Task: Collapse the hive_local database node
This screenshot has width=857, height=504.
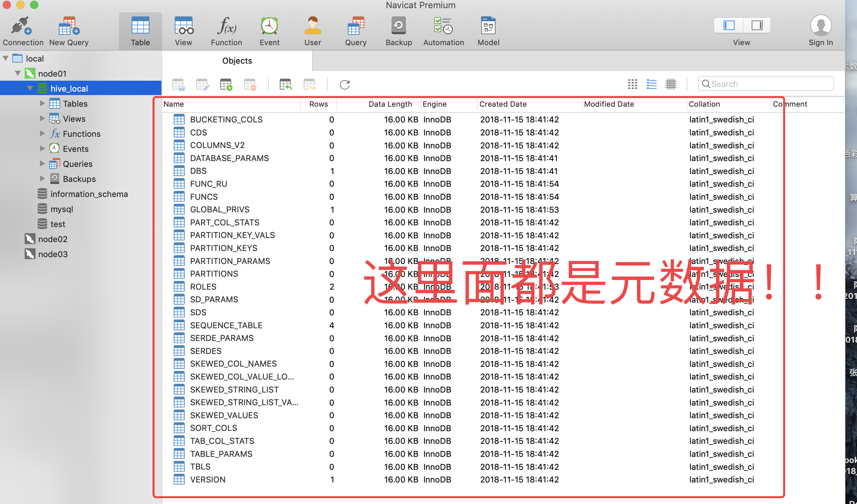Action: (x=30, y=88)
